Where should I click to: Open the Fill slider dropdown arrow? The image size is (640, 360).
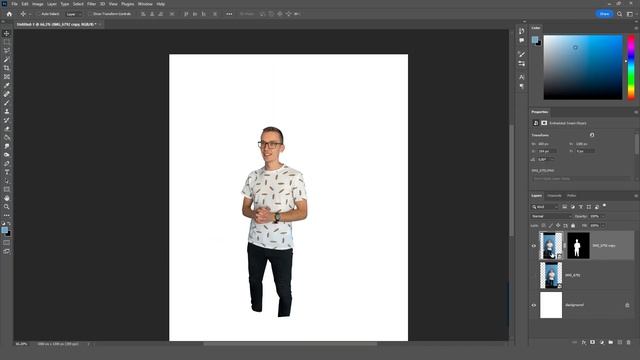(x=603, y=225)
